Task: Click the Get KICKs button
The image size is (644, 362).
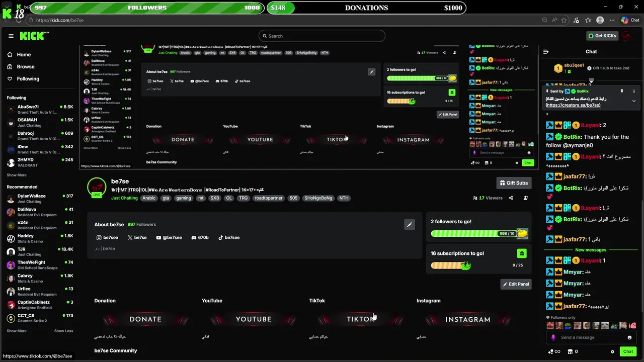Action: 602,36
